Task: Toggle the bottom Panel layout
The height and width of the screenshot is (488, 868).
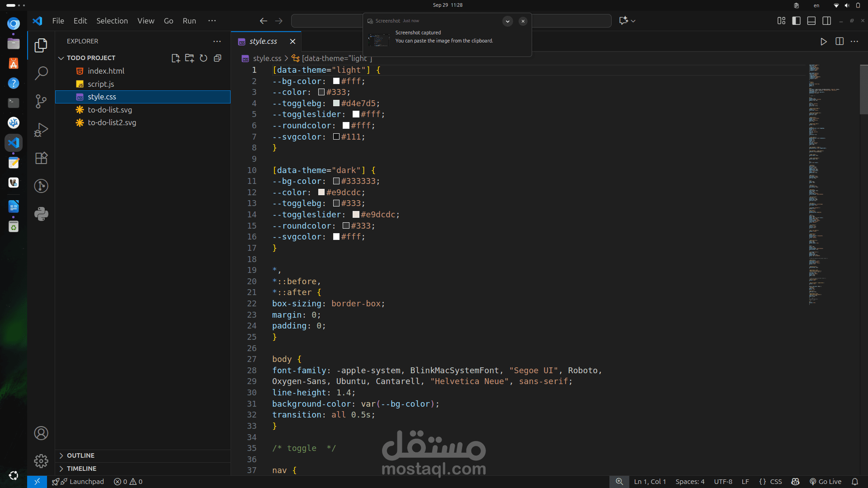Action: (811, 21)
